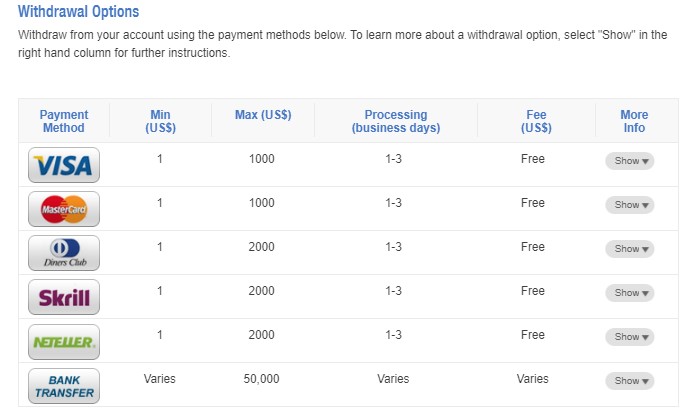This screenshot has width=681, height=412.
Task: Open Show info for Skrill
Action: click(x=630, y=293)
